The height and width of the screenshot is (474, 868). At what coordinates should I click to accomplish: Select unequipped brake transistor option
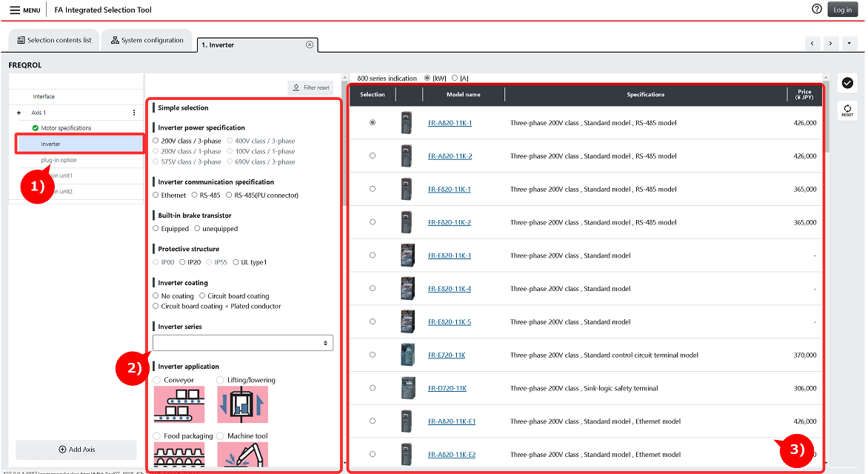pyautogui.click(x=197, y=228)
